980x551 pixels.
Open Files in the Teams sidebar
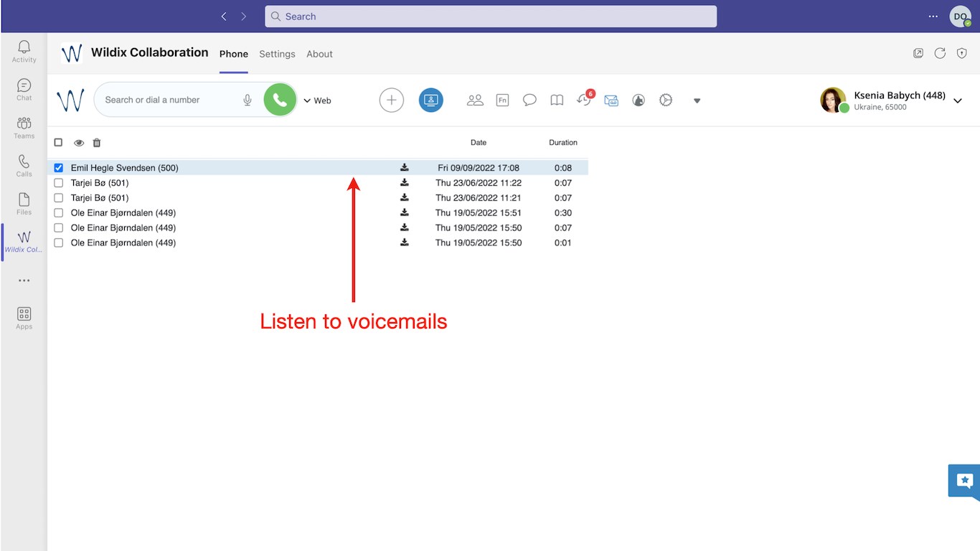click(24, 204)
